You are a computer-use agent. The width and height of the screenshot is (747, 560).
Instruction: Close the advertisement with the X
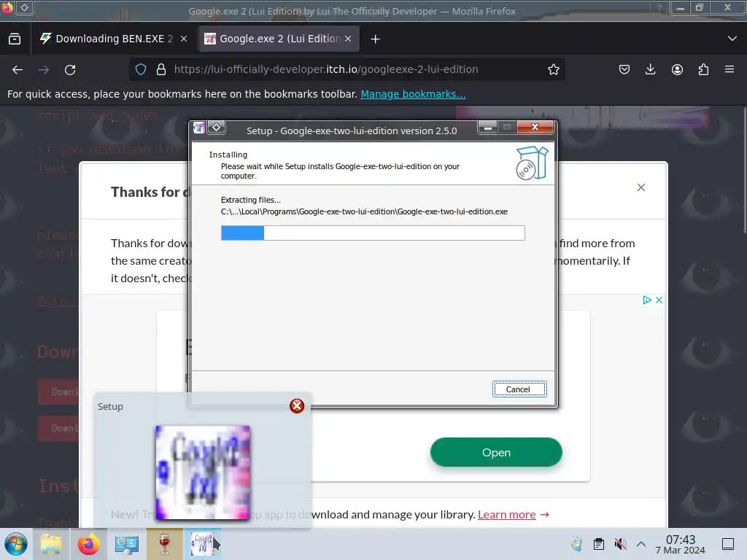pos(659,300)
